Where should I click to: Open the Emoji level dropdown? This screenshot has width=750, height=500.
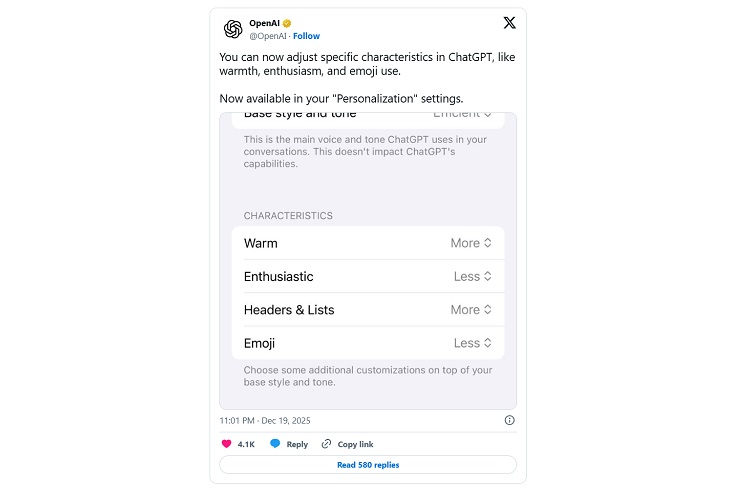[472, 343]
